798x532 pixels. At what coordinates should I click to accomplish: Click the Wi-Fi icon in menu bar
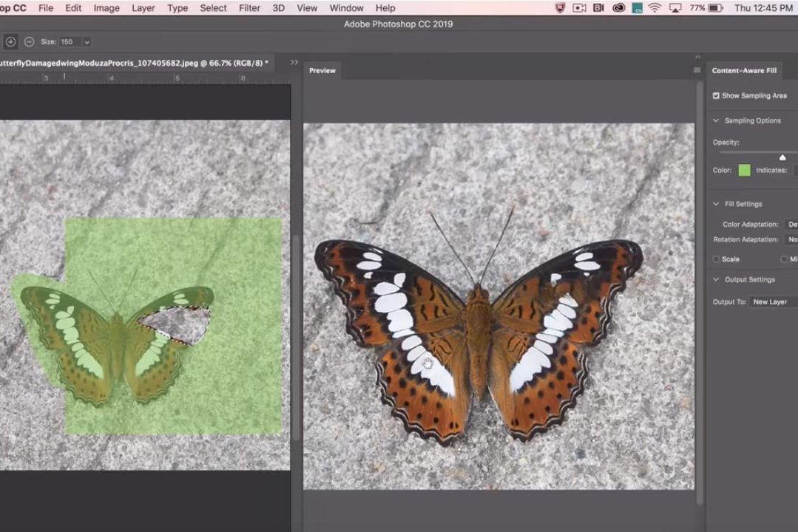coord(655,8)
